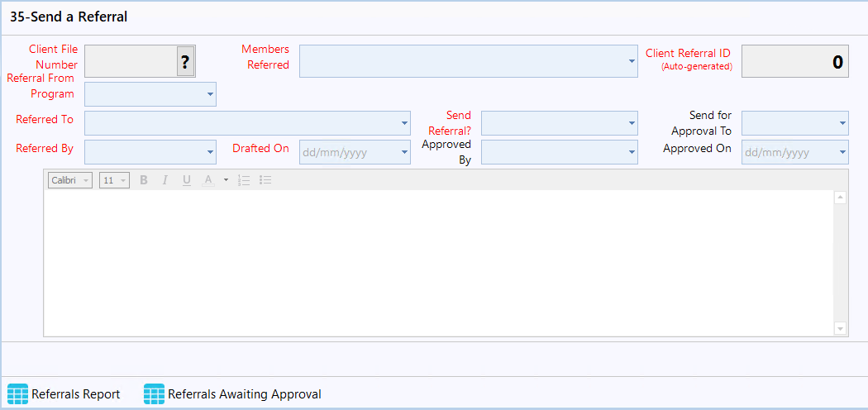Open the Referrals Report link

click(x=76, y=394)
